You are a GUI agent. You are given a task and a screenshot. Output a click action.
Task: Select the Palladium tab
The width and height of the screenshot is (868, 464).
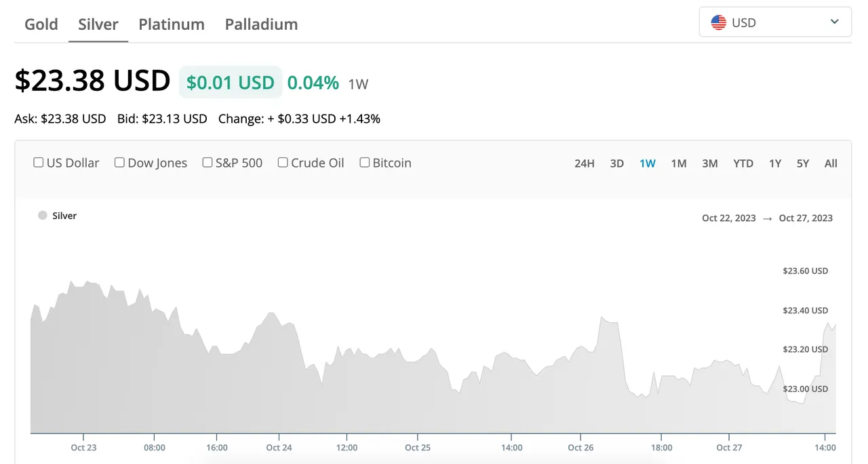tap(261, 24)
